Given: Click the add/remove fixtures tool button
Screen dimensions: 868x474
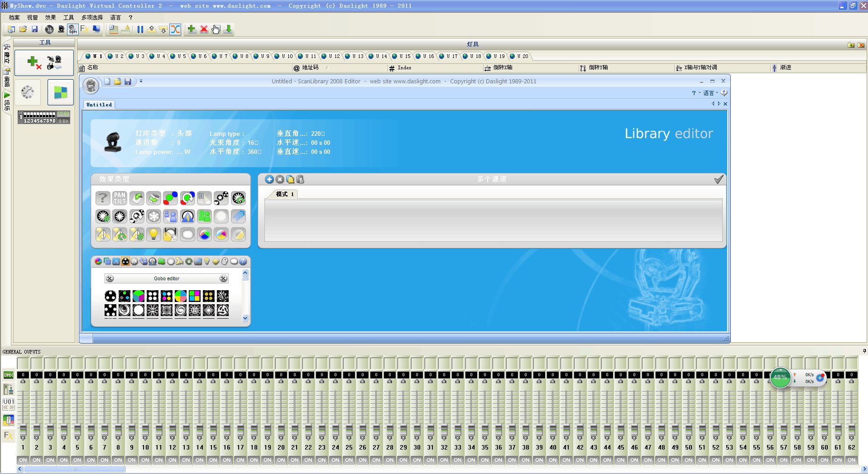Looking at the screenshot, I should 44,62.
